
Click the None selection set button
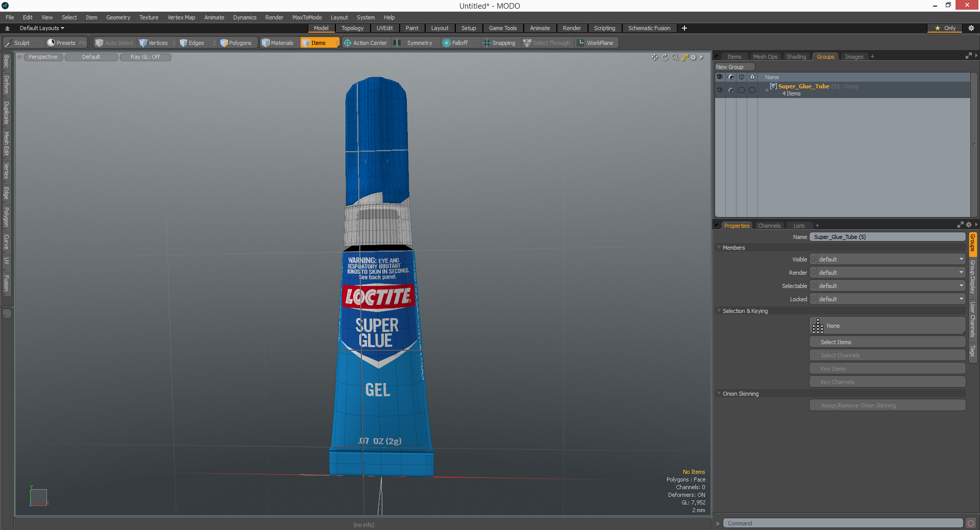pyautogui.click(x=888, y=326)
